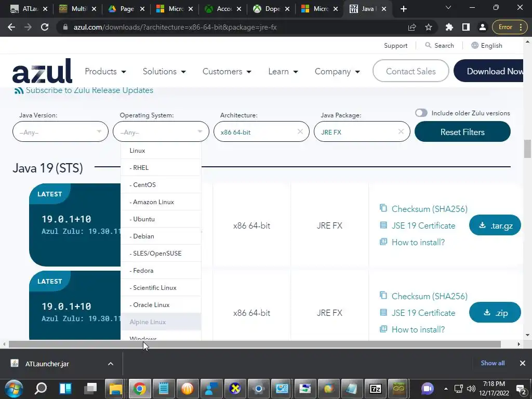The height and width of the screenshot is (399, 532).
Task: Open taskbar search magnifier
Action: [41, 389]
